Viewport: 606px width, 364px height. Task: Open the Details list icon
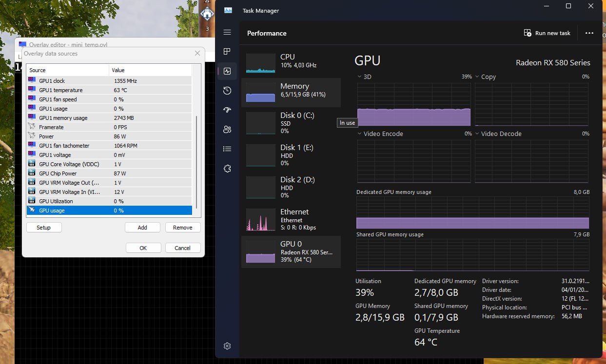coord(227,149)
